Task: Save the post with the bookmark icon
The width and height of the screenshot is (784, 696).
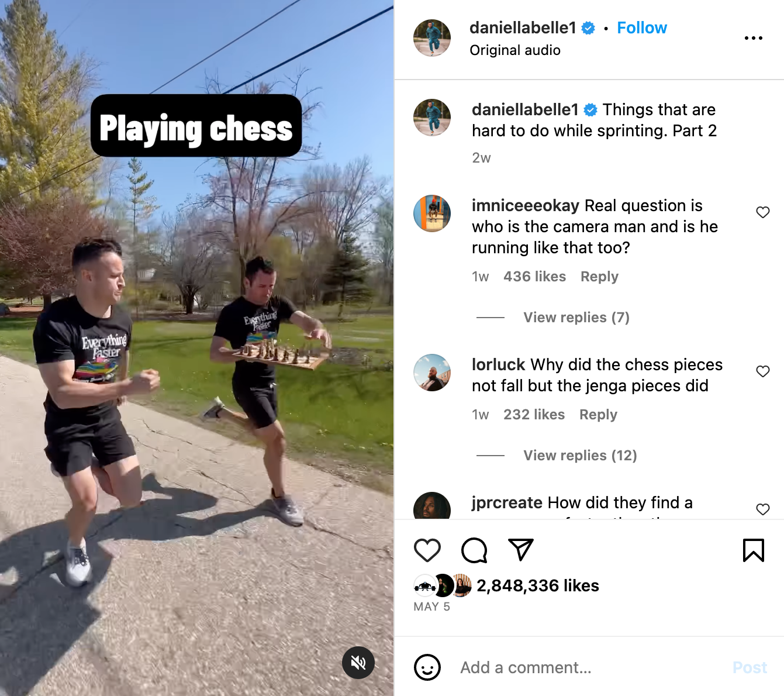Action: 754,550
